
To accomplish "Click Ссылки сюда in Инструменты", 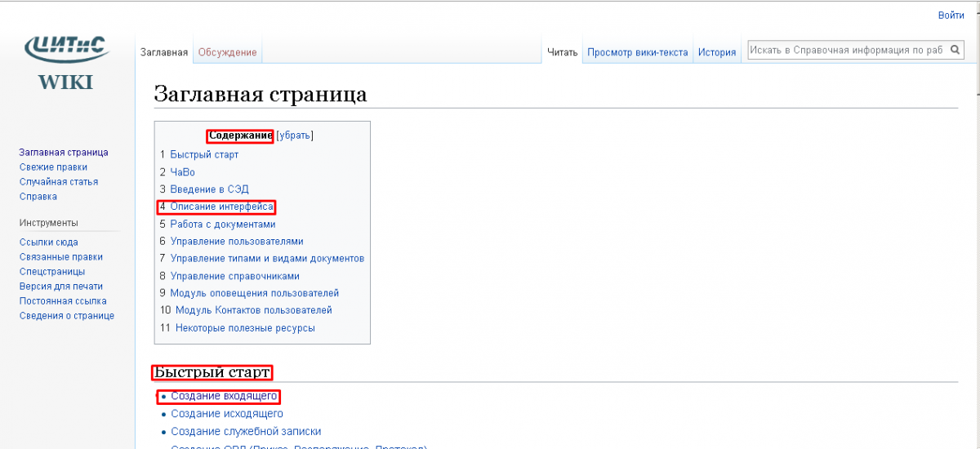I will click(49, 242).
